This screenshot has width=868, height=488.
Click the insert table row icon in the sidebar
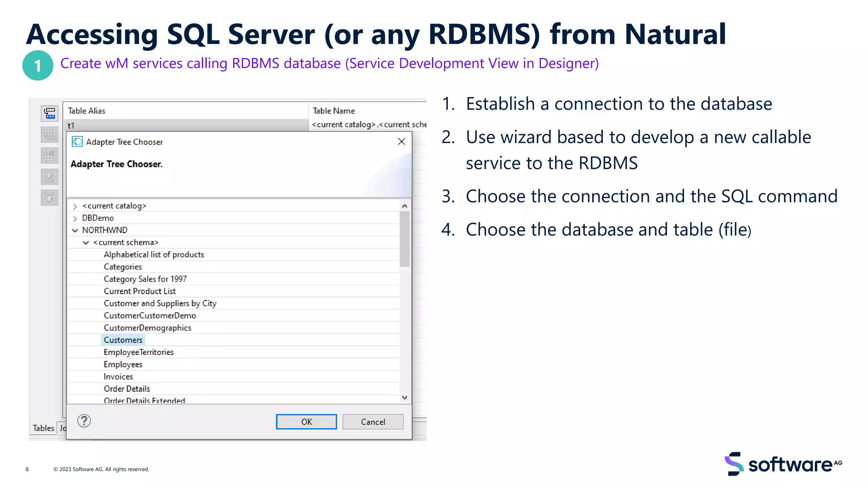(50, 113)
